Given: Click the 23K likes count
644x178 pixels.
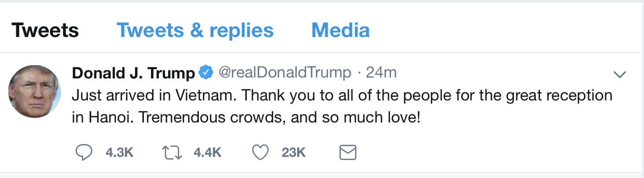Looking at the screenshot, I should [293, 153].
